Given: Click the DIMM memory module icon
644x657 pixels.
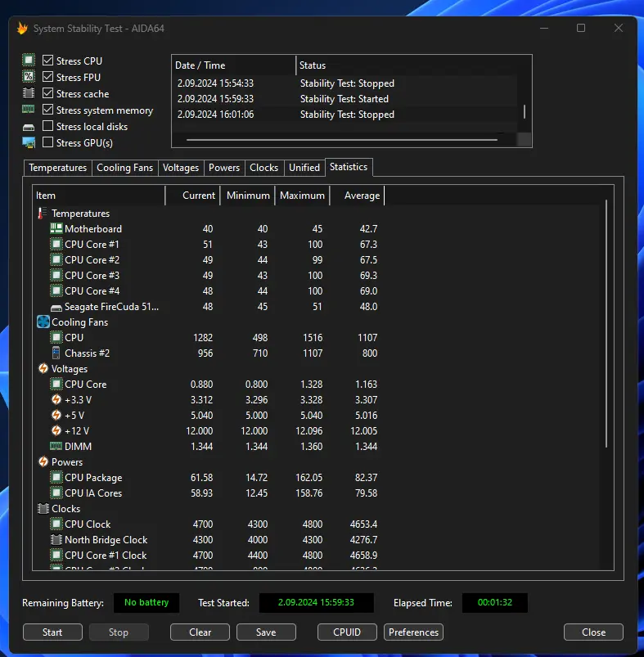Looking at the screenshot, I should click(x=56, y=446).
